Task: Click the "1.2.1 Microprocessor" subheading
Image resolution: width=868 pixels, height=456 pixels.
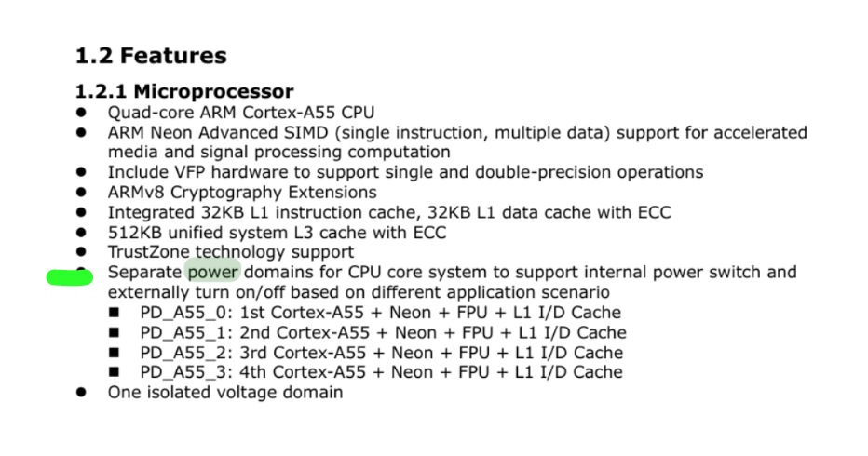Action: (184, 91)
